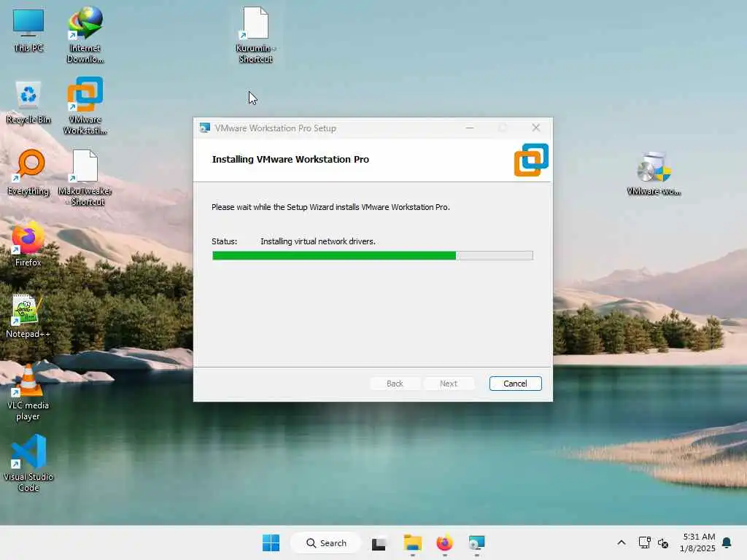Select the Recycle Bin desktop icon
747x560 pixels.
[x=28, y=102]
